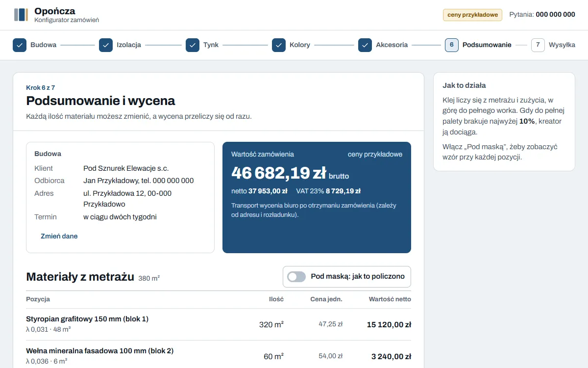Click the 320 m² quantity value
The height and width of the screenshot is (368, 588).
271,324
